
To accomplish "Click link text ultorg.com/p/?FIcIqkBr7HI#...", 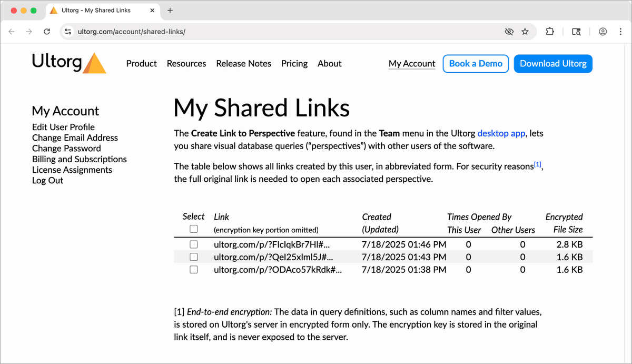I will 272,244.
